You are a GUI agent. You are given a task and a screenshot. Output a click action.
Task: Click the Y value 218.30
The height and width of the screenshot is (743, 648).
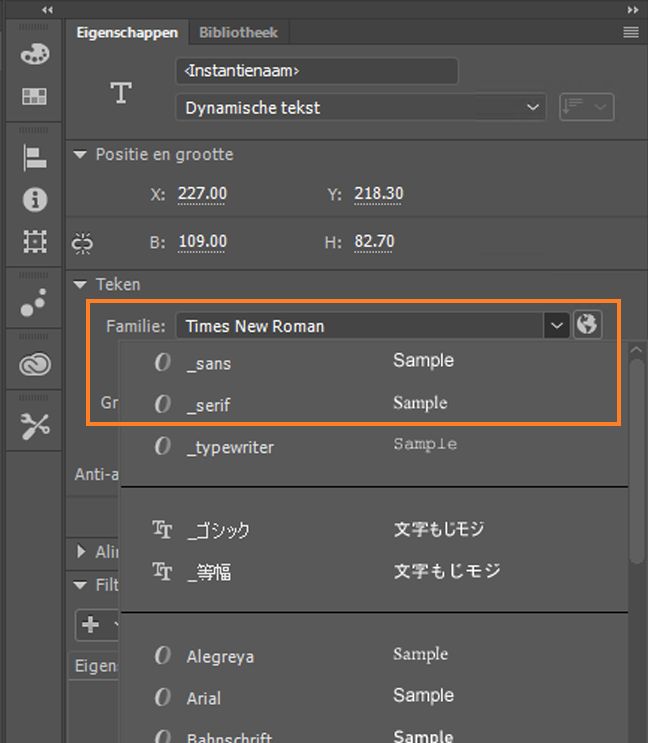tap(378, 193)
